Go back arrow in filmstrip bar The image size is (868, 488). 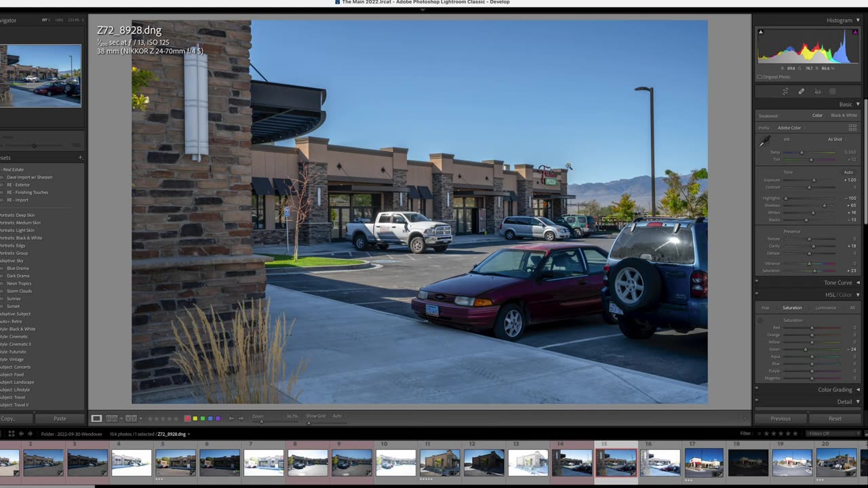(x=21, y=434)
